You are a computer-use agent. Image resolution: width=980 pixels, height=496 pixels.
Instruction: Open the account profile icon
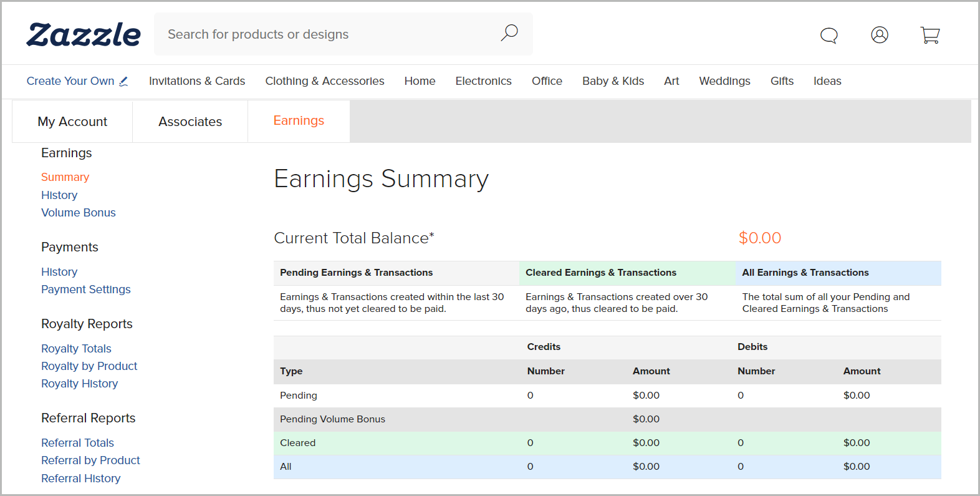(880, 35)
